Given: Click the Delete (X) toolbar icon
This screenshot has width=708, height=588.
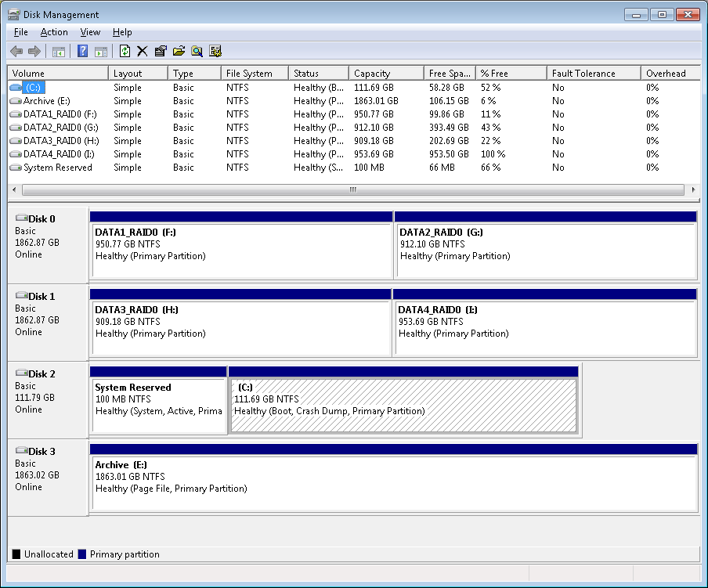Looking at the screenshot, I should pos(143,52).
